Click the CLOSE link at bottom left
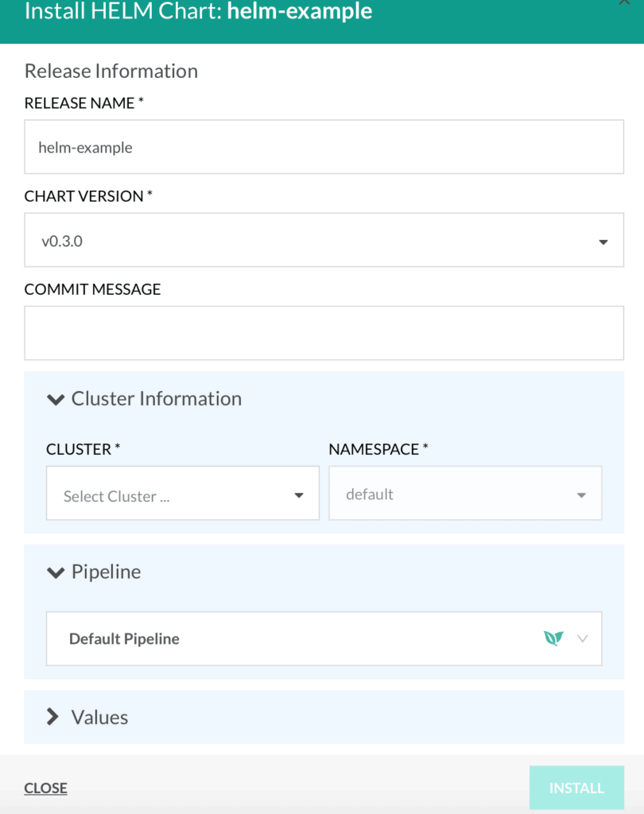 pyautogui.click(x=45, y=788)
